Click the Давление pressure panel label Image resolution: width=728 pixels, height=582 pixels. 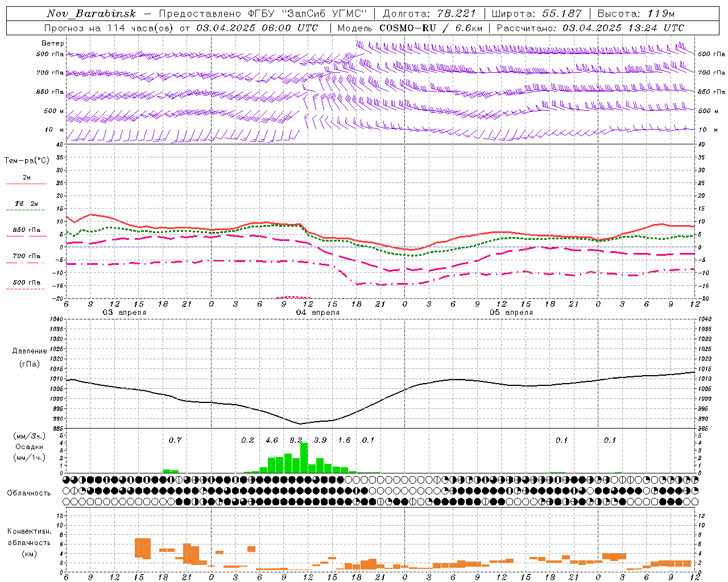(30, 351)
